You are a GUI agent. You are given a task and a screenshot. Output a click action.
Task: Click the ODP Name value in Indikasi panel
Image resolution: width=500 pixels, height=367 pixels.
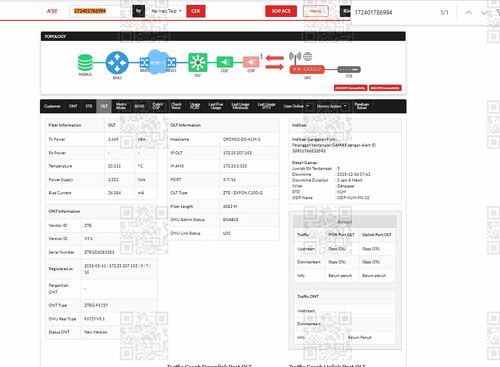coord(353,198)
